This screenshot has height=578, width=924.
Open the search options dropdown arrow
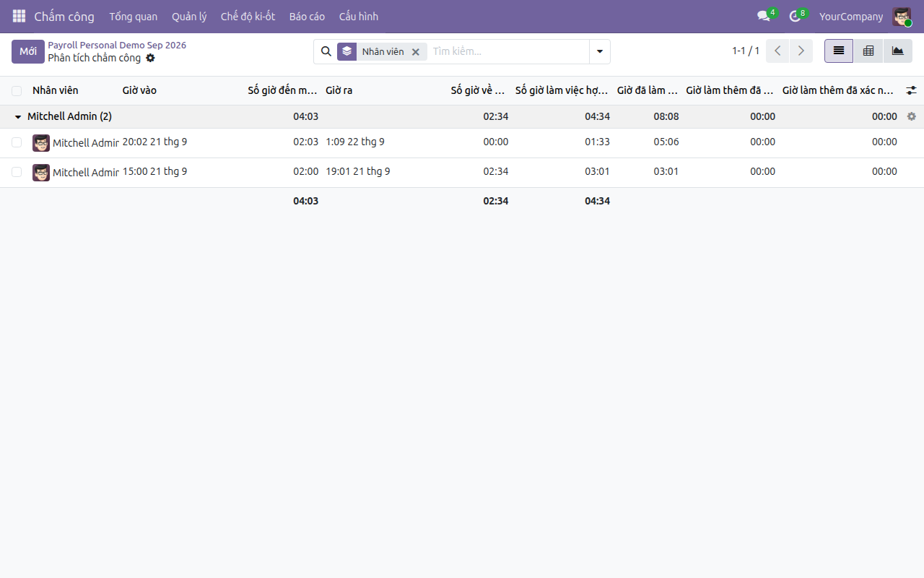600,51
